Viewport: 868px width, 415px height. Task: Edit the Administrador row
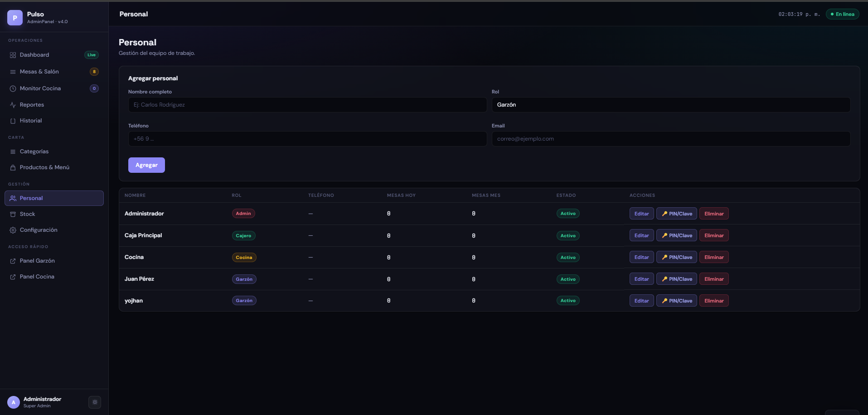point(641,214)
